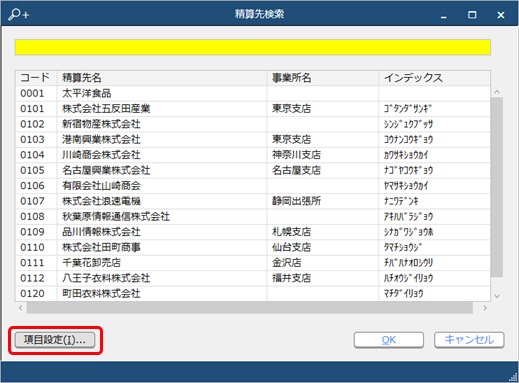Click the vertical scrollbar down arrow
519x383 pixels.
point(497,296)
